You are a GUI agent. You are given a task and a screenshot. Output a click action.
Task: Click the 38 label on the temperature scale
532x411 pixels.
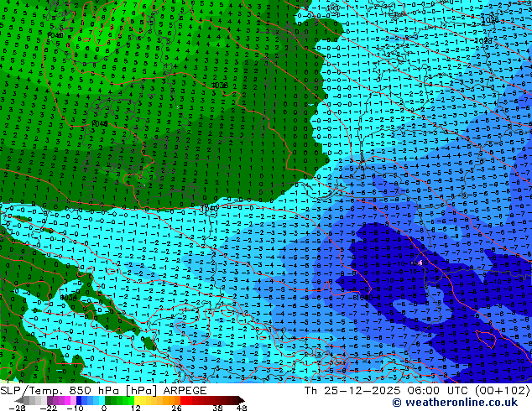click(217, 408)
